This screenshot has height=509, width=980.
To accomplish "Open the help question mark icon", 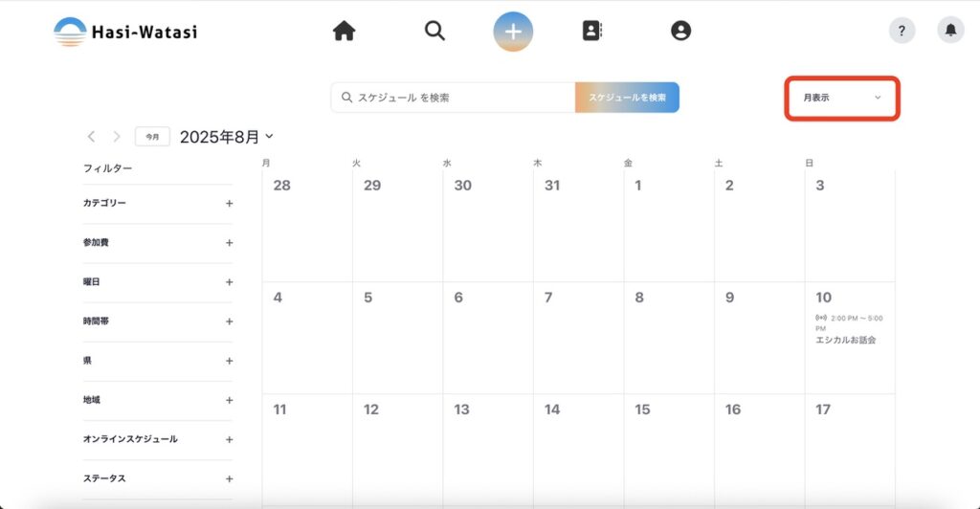I will click(x=902, y=31).
